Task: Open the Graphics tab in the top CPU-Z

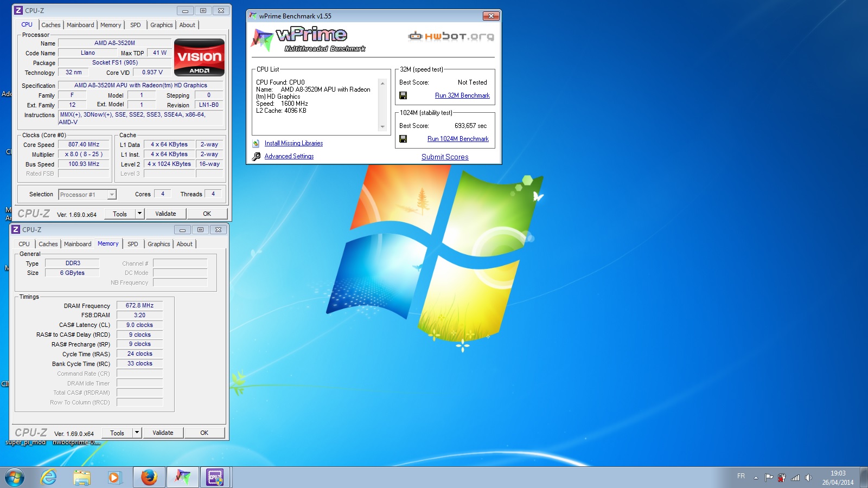Action: click(x=162, y=25)
